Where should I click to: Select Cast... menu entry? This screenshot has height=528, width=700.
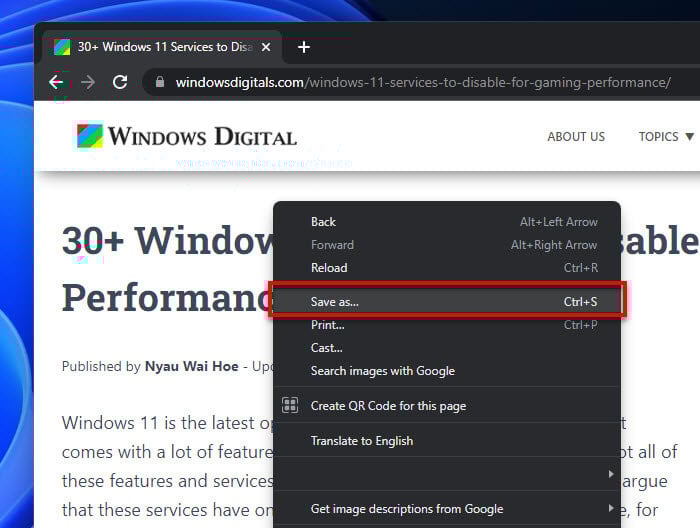click(x=326, y=348)
